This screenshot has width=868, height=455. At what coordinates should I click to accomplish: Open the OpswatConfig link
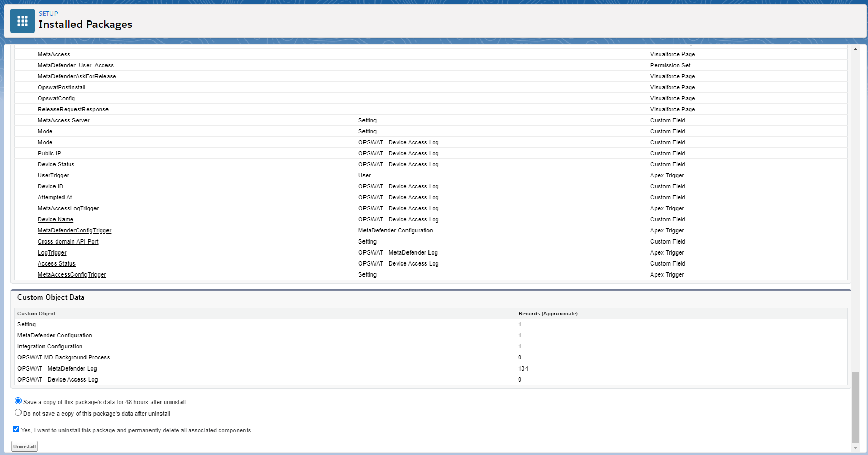56,99
